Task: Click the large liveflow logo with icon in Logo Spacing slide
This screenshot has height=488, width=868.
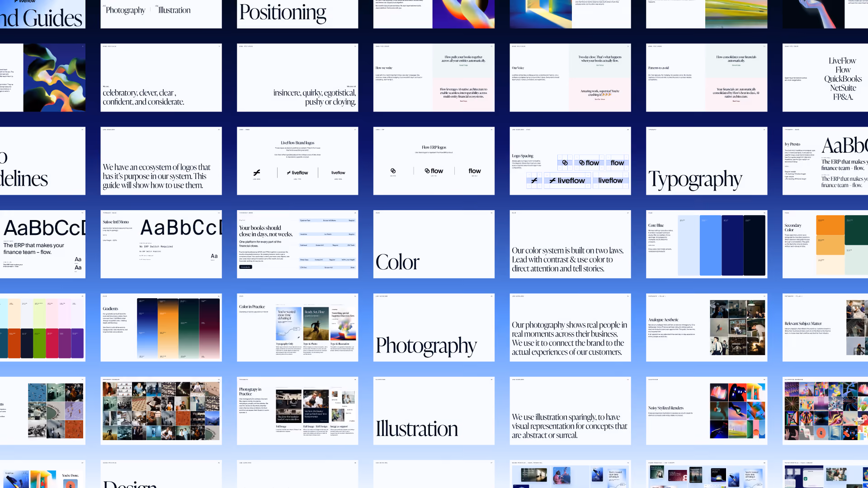Action: point(567,180)
